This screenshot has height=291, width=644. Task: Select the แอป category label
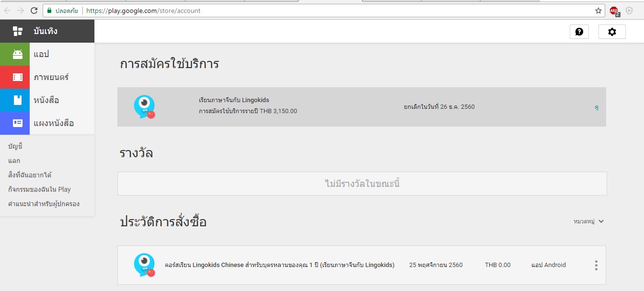[x=41, y=54]
